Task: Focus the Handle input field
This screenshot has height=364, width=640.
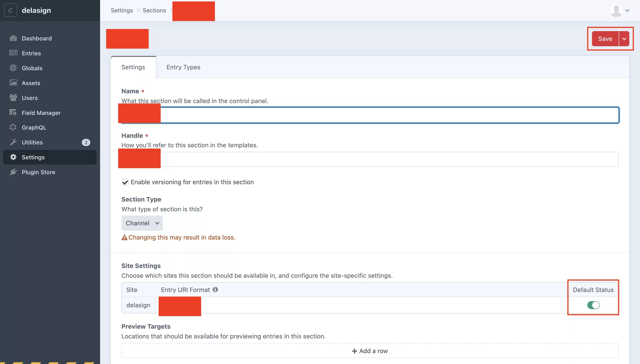Action: tap(370, 159)
